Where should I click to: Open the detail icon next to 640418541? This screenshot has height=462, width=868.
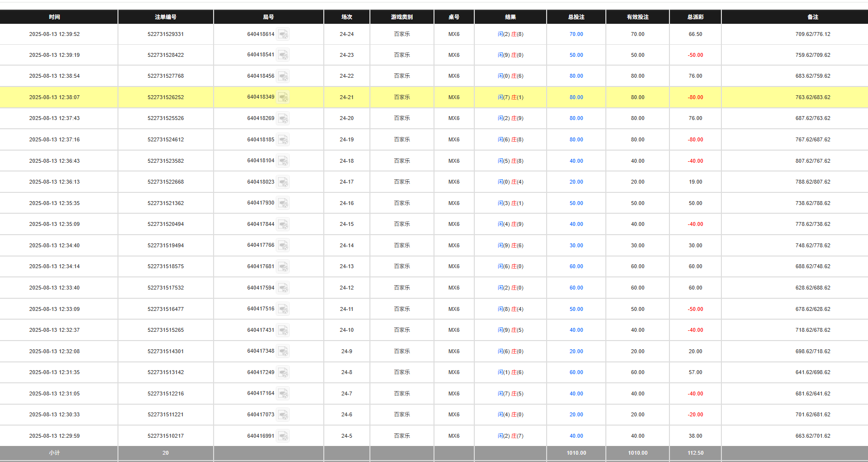283,55
